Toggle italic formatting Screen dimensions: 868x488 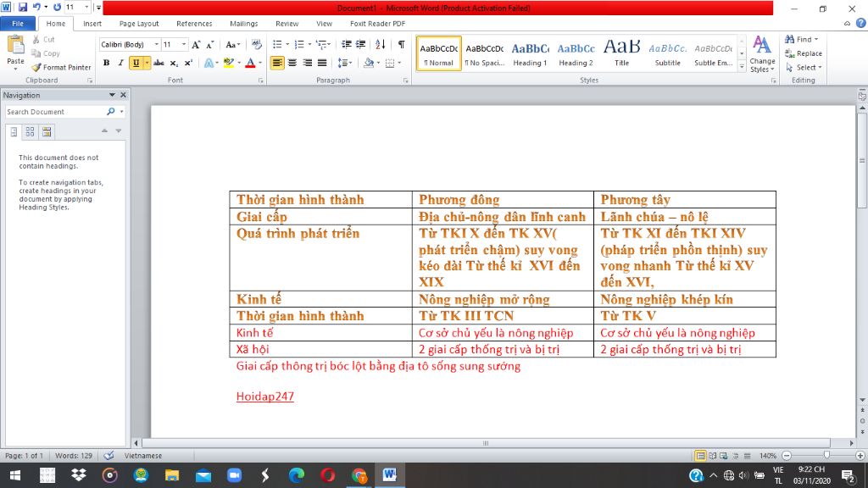point(120,63)
